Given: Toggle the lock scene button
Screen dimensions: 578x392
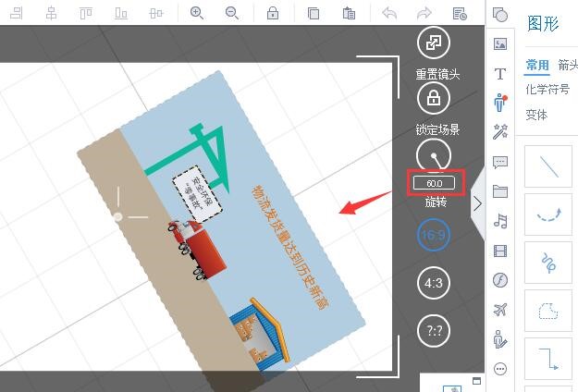Looking at the screenshot, I should 434,98.
